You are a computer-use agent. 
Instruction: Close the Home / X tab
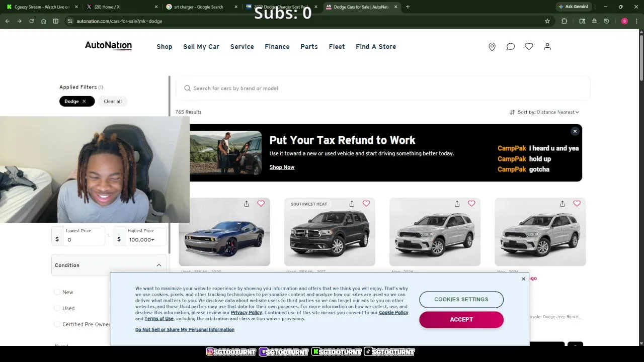click(156, 7)
